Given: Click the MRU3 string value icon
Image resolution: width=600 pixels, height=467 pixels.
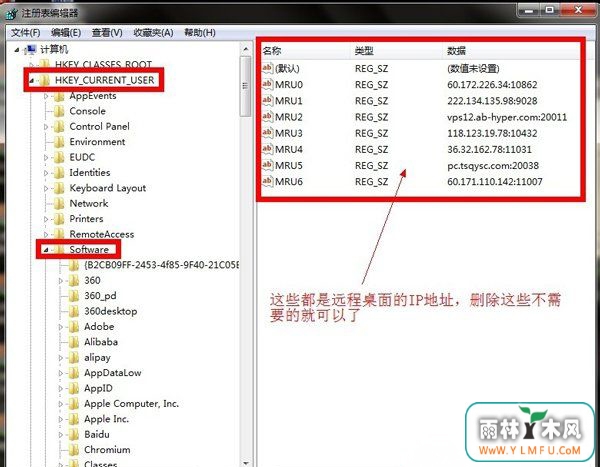Looking at the screenshot, I should [267, 133].
